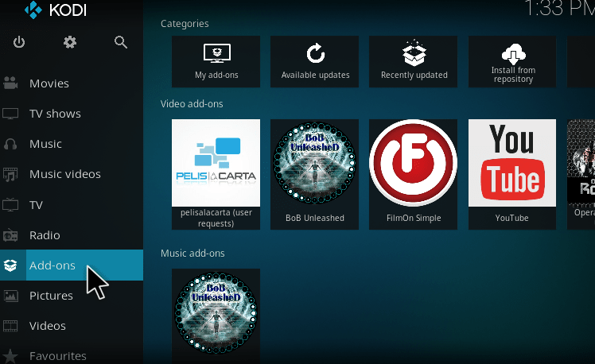Click the Music videos icon

(x=10, y=174)
